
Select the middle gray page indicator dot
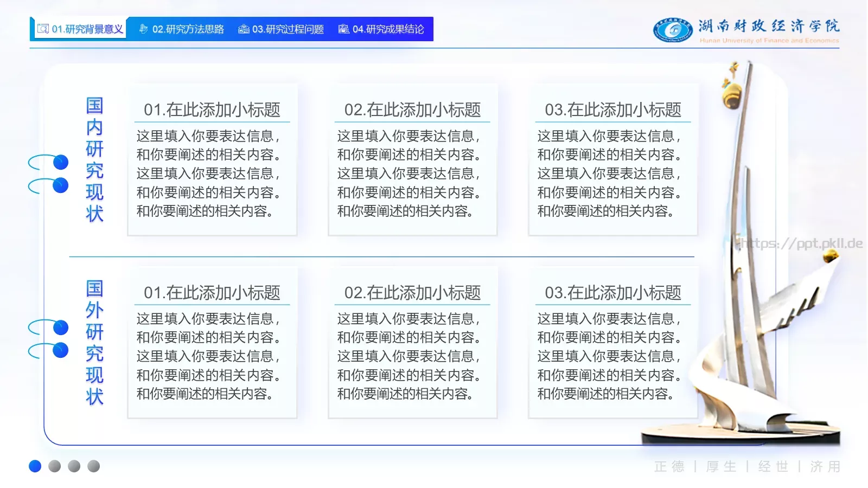(x=74, y=466)
